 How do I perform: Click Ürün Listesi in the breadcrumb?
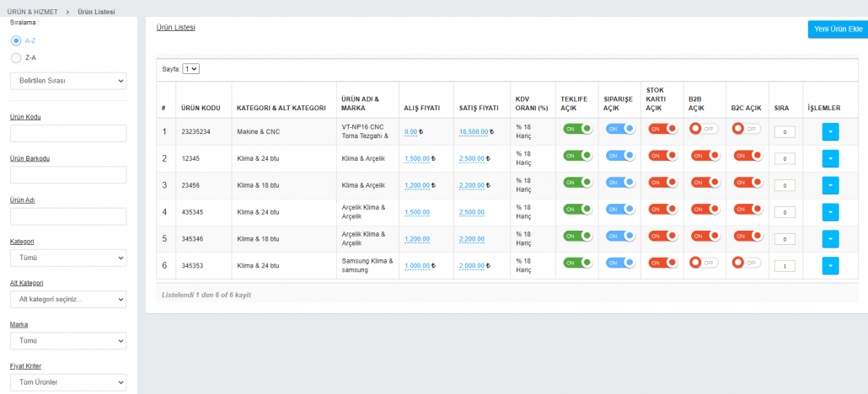pyautogui.click(x=96, y=12)
